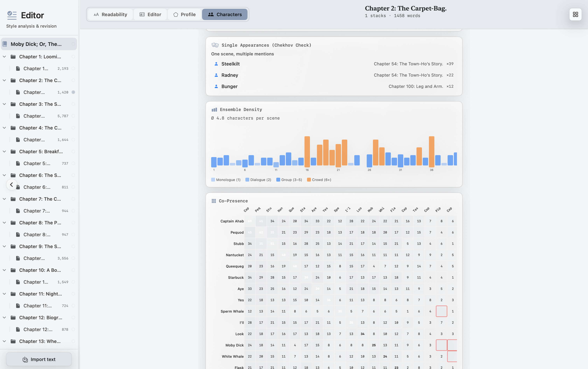Click the Crowd (6+) legend swatch

(x=309, y=180)
